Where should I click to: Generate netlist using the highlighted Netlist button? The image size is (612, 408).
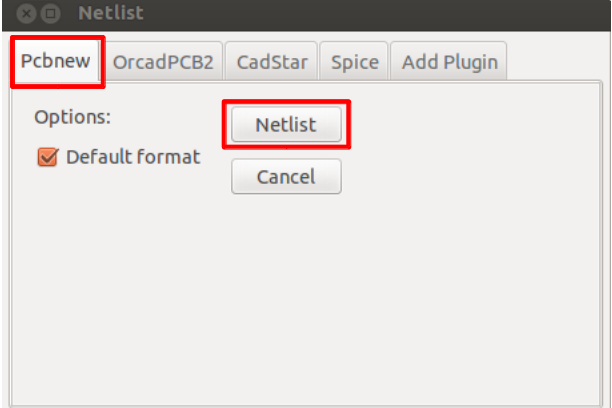tap(286, 125)
